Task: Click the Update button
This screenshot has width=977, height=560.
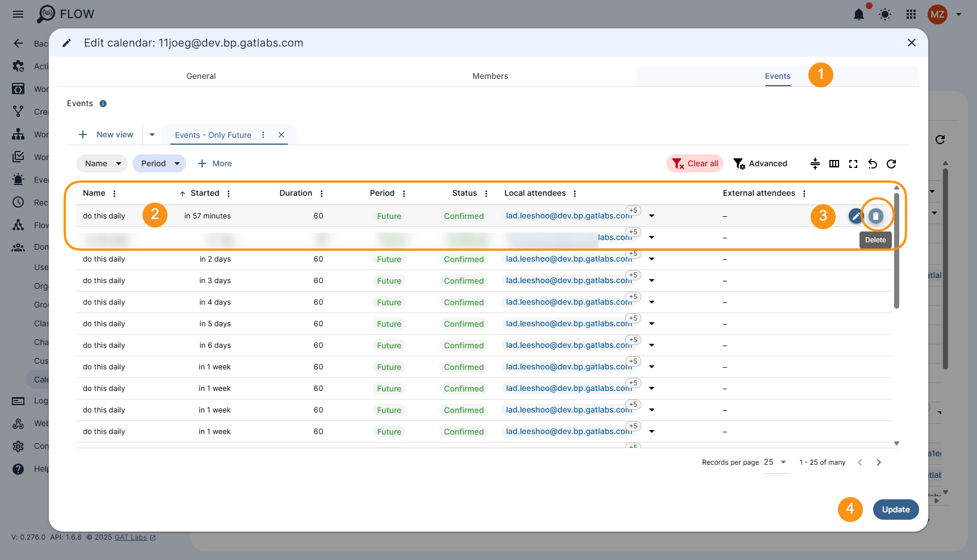Action: (x=895, y=510)
